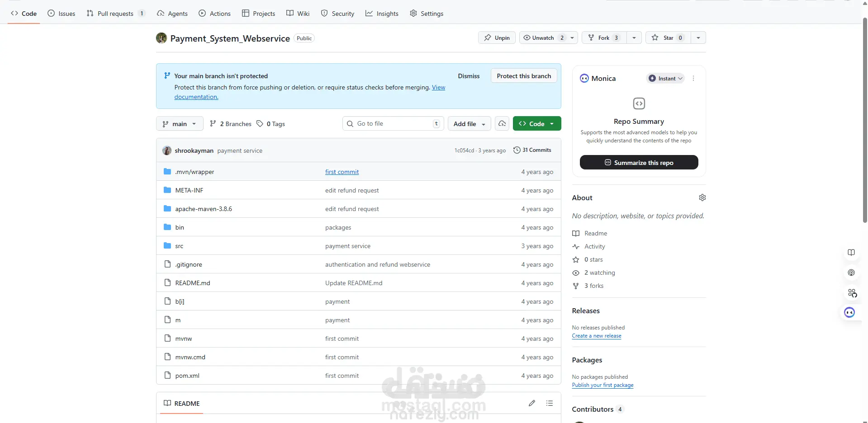View the 2 Branches link
This screenshot has width=868, height=423.
click(x=231, y=124)
